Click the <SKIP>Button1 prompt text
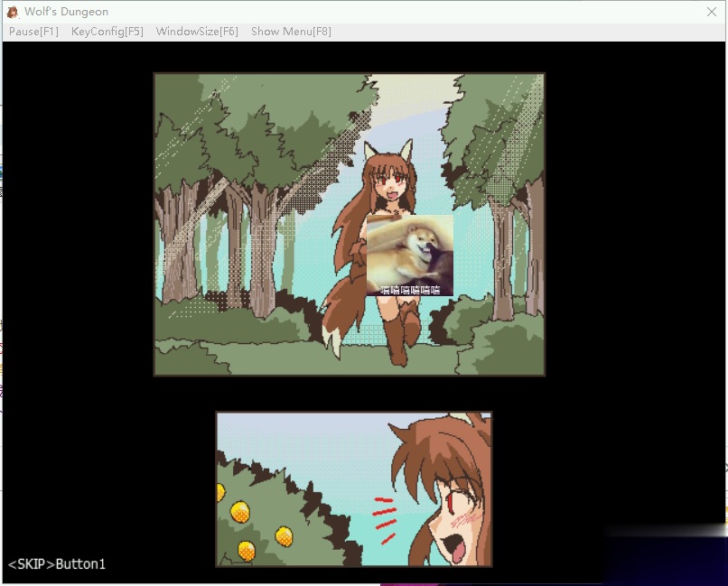This screenshot has width=728, height=586. coord(57,564)
